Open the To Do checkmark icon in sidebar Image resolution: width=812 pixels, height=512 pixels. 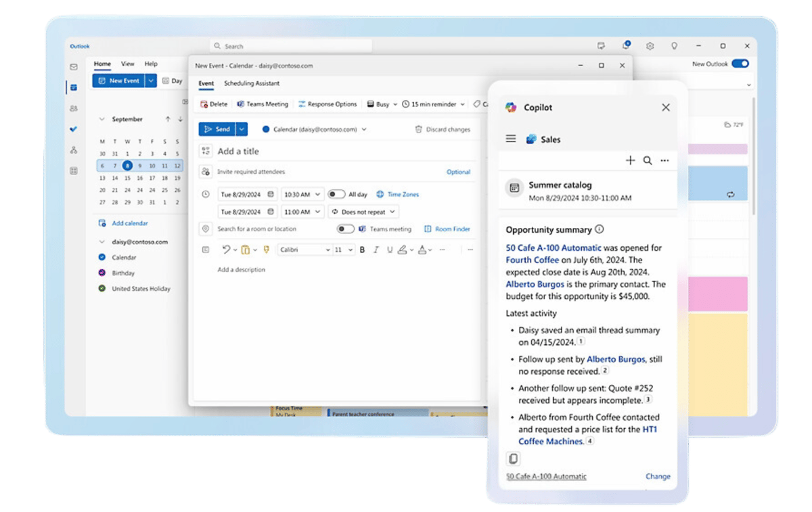pyautogui.click(x=74, y=129)
